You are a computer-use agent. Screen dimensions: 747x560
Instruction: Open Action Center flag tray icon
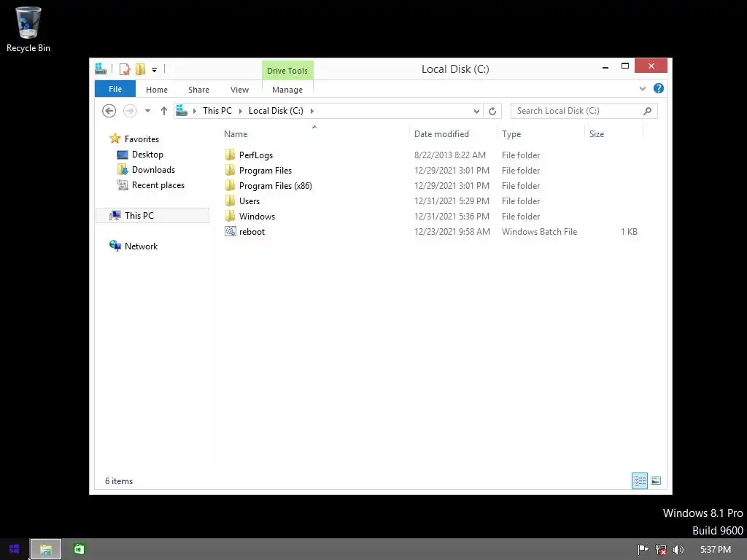[x=643, y=550]
